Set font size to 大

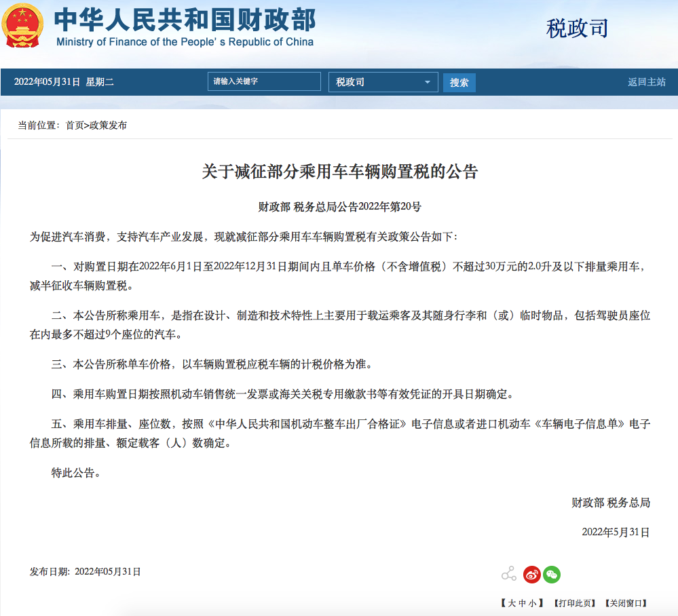[x=512, y=603]
